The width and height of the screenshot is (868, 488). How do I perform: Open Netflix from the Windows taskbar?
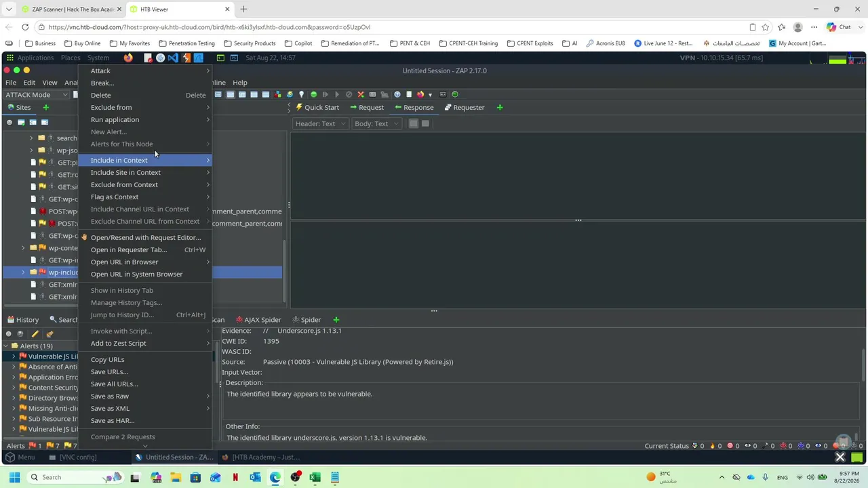235,477
